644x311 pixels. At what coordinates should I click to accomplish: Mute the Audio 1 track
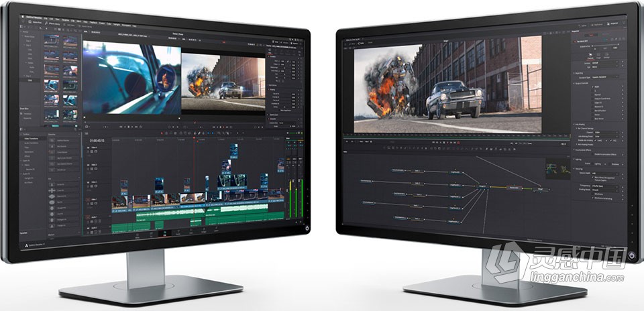[100, 222]
